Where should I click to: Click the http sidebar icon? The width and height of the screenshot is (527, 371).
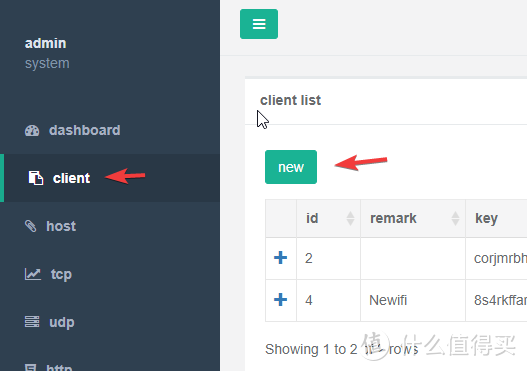(31, 367)
